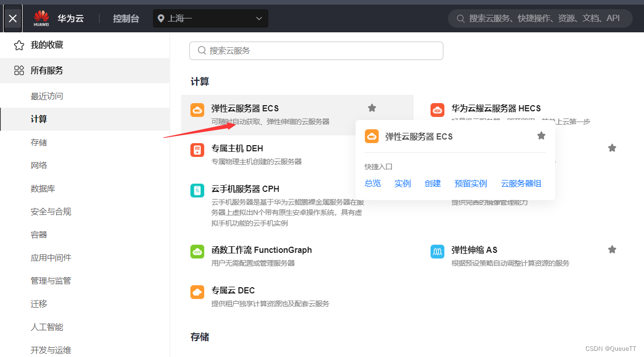Select the 应用中间件 sidebar category
The width and height of the screenshot is (644, 357).
coord(51,257)
